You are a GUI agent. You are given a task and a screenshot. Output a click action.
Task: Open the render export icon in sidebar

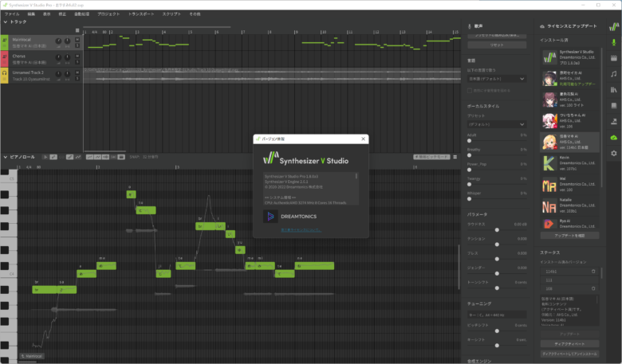click(614, 122)
